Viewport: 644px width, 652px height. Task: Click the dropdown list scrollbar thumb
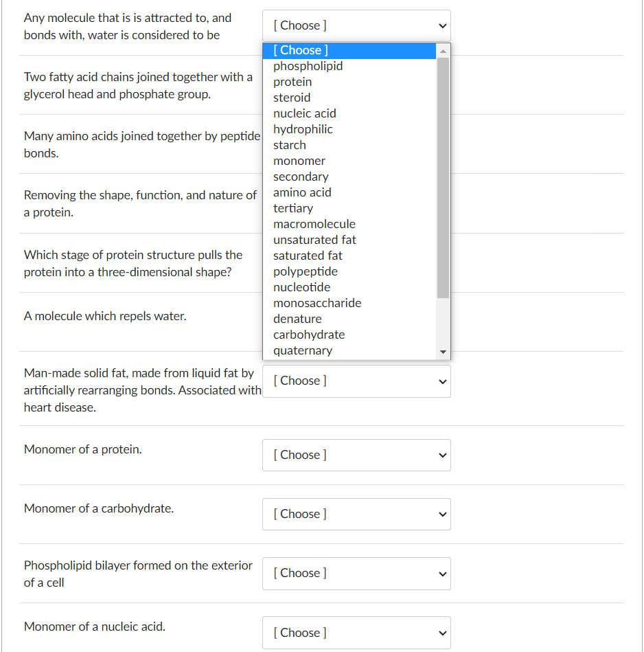[443, 178]
